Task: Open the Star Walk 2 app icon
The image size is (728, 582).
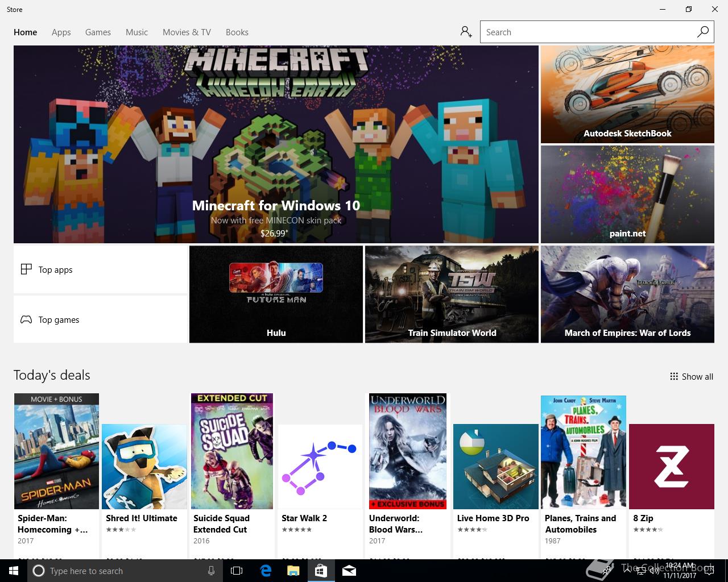Action: (x=320, y=467)
